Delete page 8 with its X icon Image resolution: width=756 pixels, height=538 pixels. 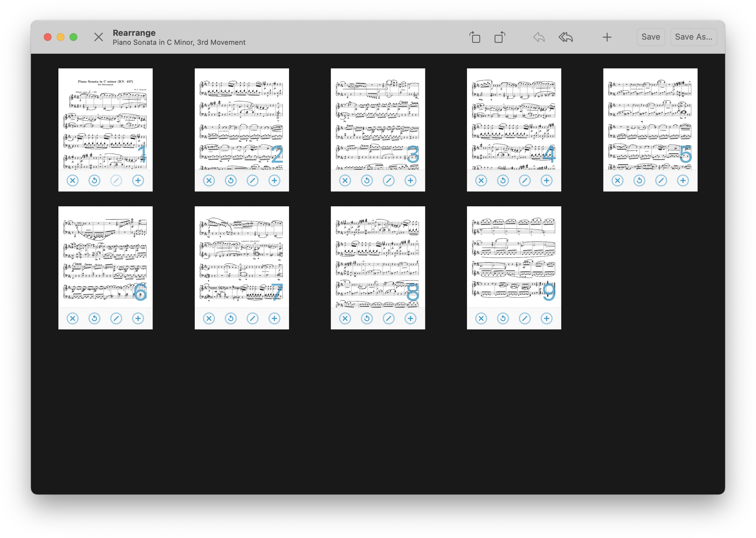[x=345, y=318]
